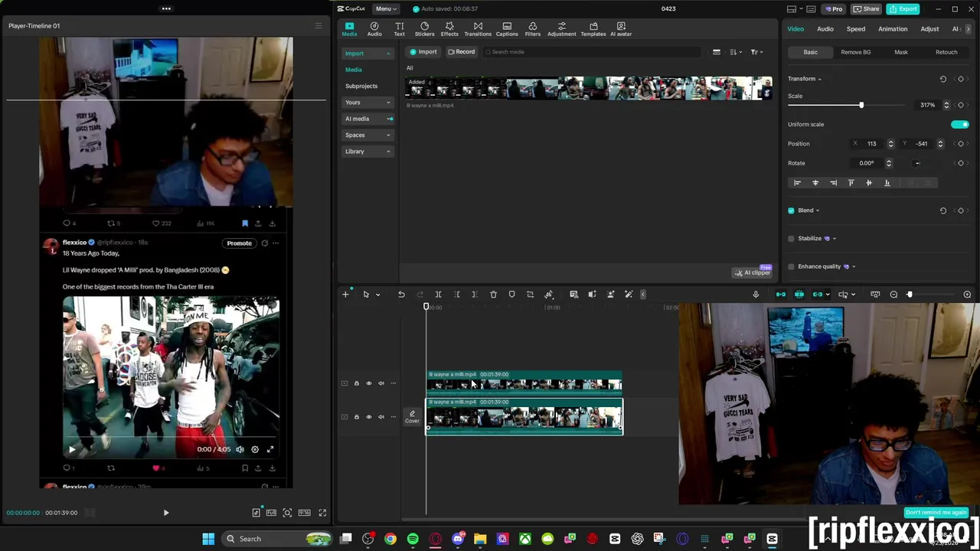Viewport: 980px width, 551px height.
Task: Click the Export button
Action: (x=903, y=9)
